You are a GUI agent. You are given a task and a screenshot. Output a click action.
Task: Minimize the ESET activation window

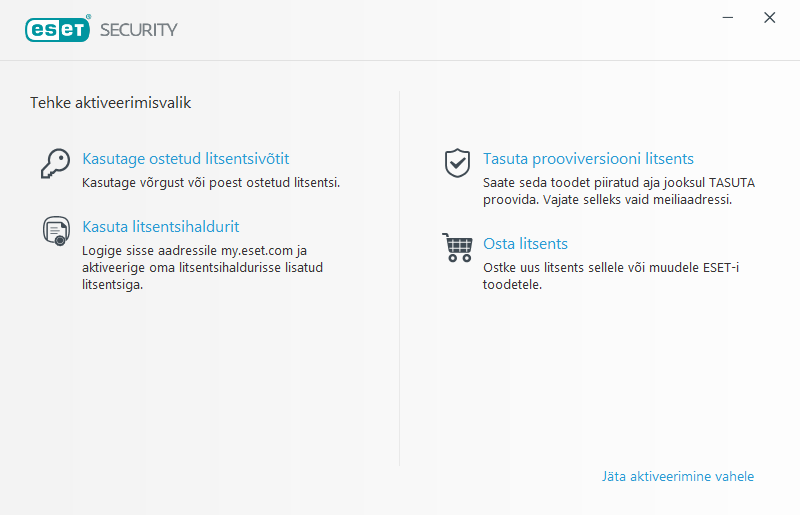point(729,18)
